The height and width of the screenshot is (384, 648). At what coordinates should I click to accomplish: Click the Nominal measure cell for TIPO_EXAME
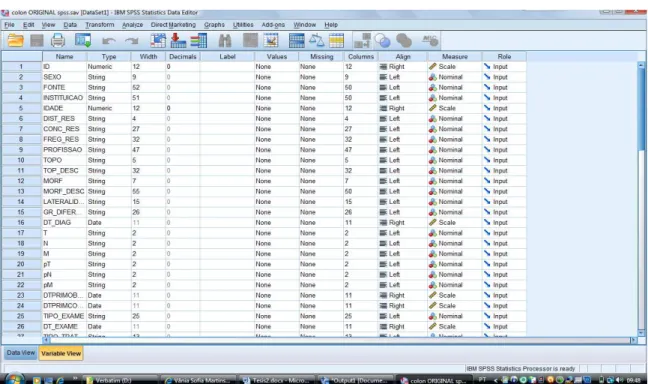pos(455,316)
